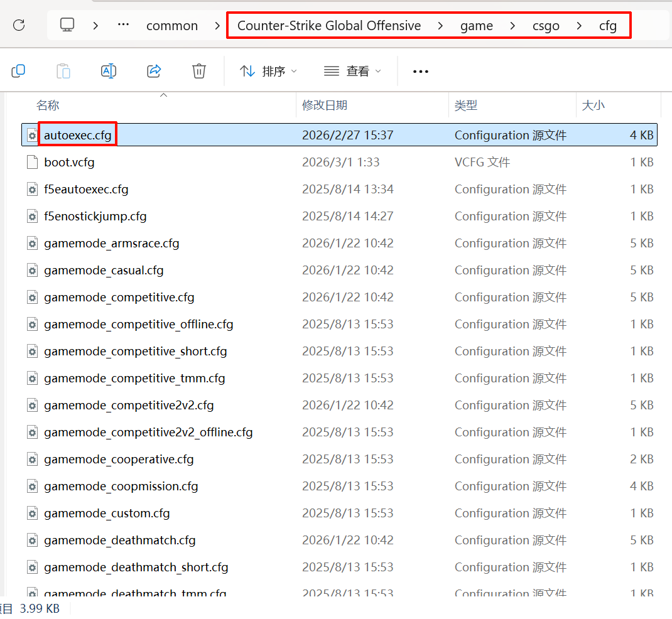
Task: Click date 2026/3/1 1:33 cell
Action: click(x=341, y=163)
